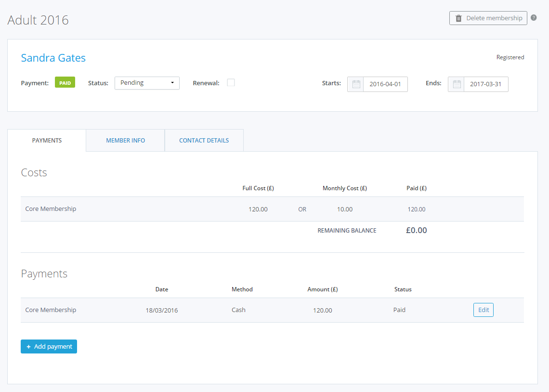
Task: Open the calendar icon beside Starts date
Action: click(x=356, y=84)
